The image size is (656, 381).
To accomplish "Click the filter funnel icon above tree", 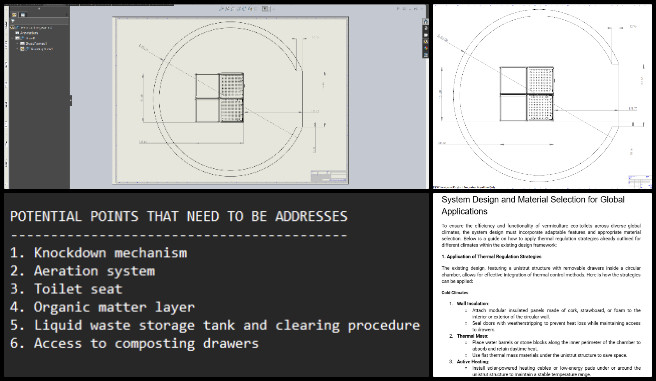I will point(13,20).
